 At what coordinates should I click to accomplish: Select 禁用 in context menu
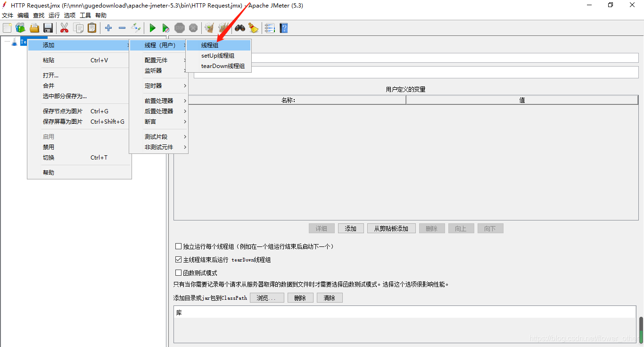79,147
